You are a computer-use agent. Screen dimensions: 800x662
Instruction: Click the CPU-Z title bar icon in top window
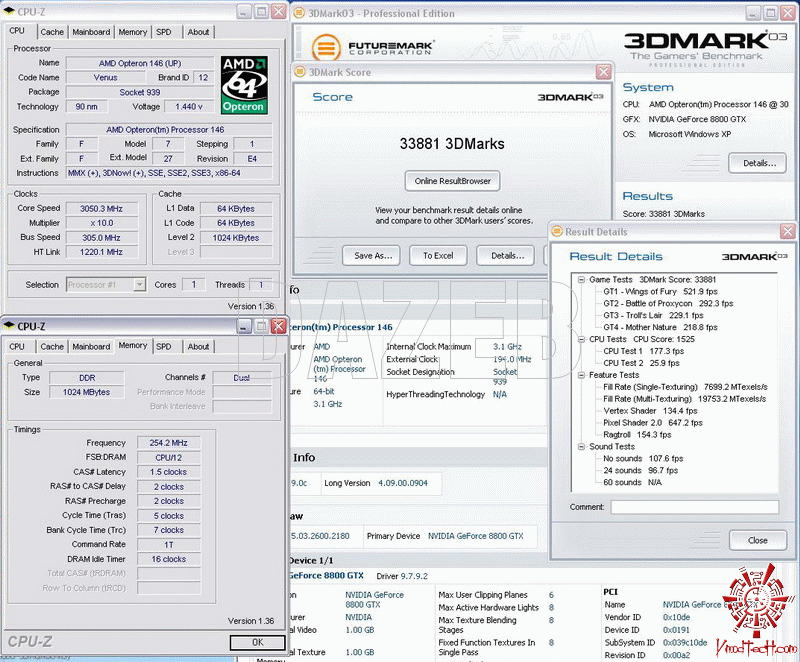(9, 11)
